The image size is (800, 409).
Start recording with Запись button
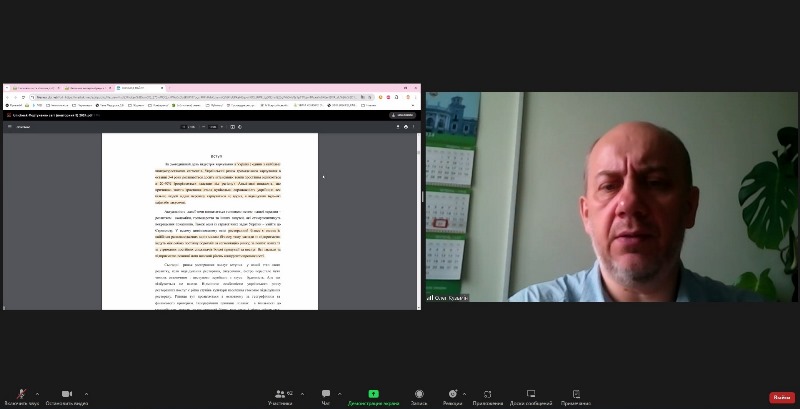pos(419,397)
